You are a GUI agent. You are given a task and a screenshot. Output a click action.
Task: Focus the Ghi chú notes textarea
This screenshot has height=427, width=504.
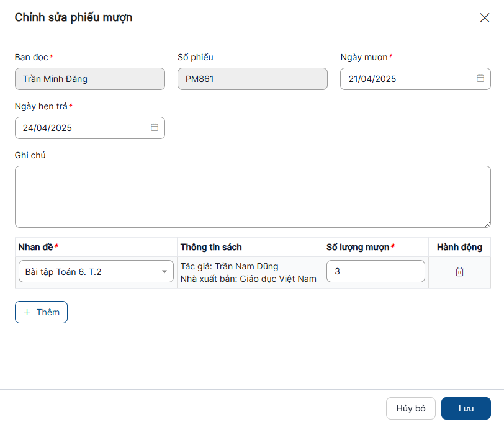pos(253,196)
